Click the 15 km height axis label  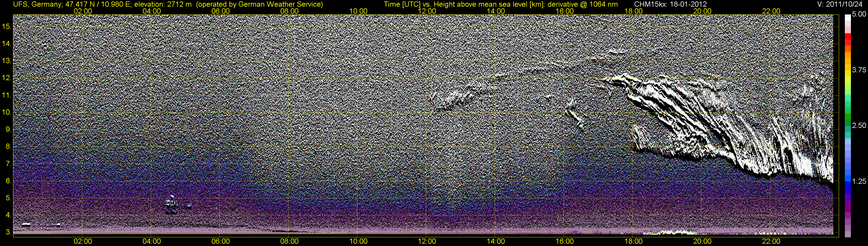pyautogui.click(x=7, y=26)
